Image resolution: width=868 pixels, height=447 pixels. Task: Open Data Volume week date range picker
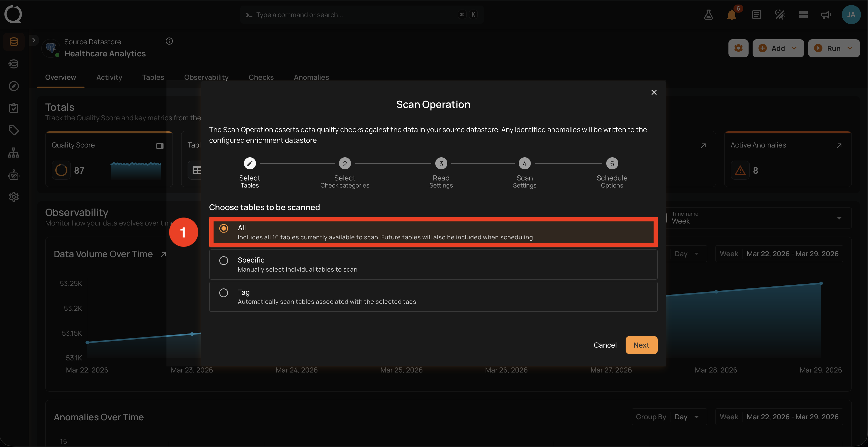pyautogui.click(x=779, y=254)
